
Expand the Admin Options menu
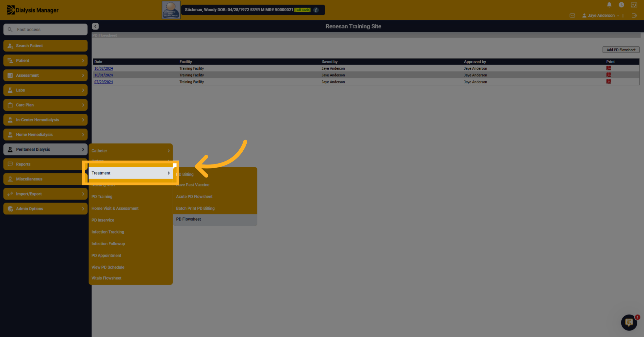pos(45,209)
